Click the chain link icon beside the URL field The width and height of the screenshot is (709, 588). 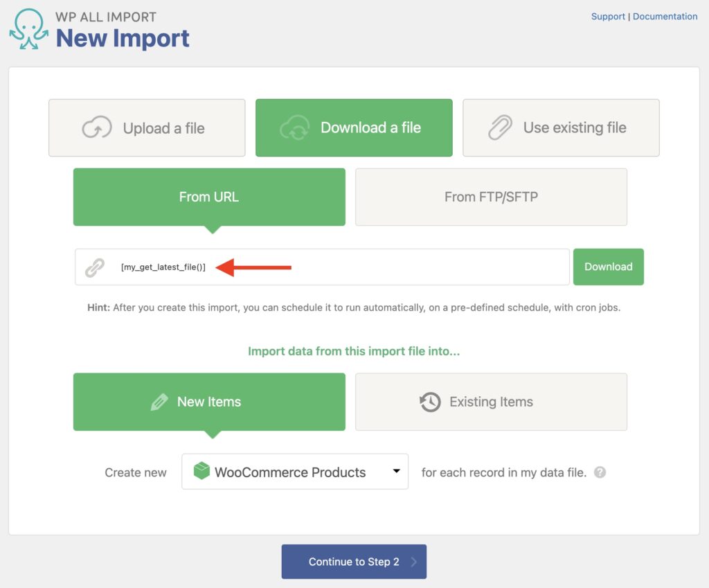click(x=95, y=266)
